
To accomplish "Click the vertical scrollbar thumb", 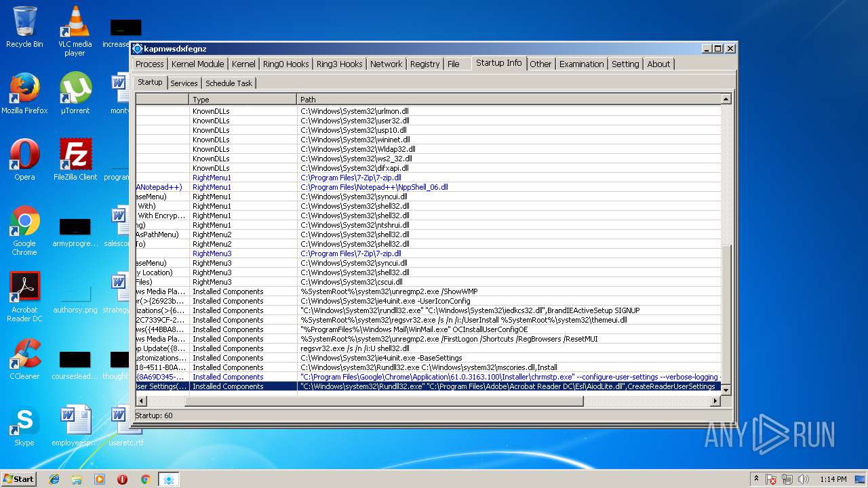I will point(726,314).
